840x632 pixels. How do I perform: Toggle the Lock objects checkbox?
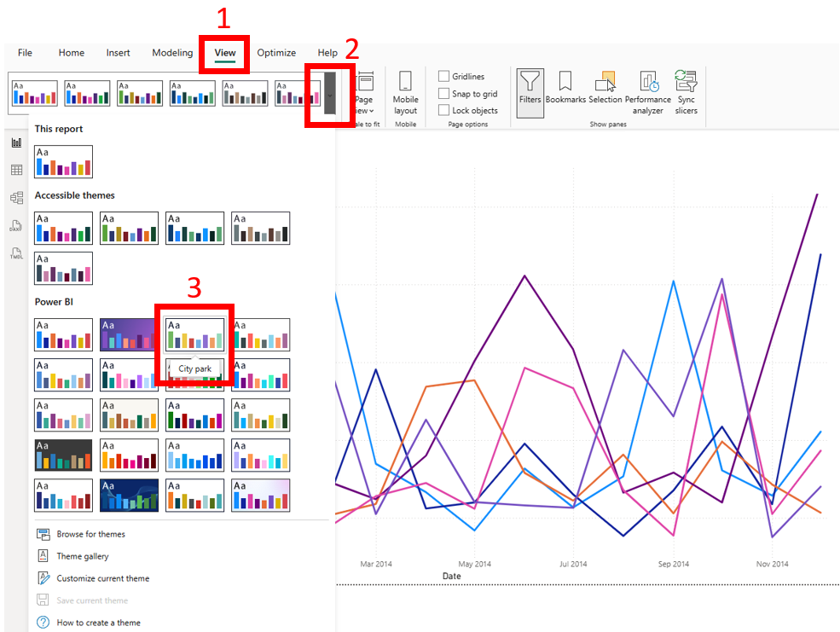tap(443, 110)
